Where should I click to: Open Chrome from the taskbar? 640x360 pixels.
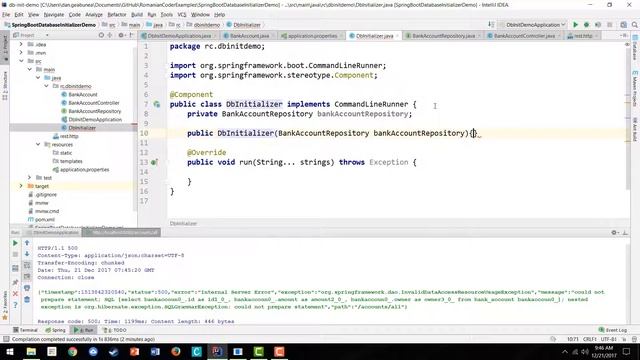coord(73,351)
